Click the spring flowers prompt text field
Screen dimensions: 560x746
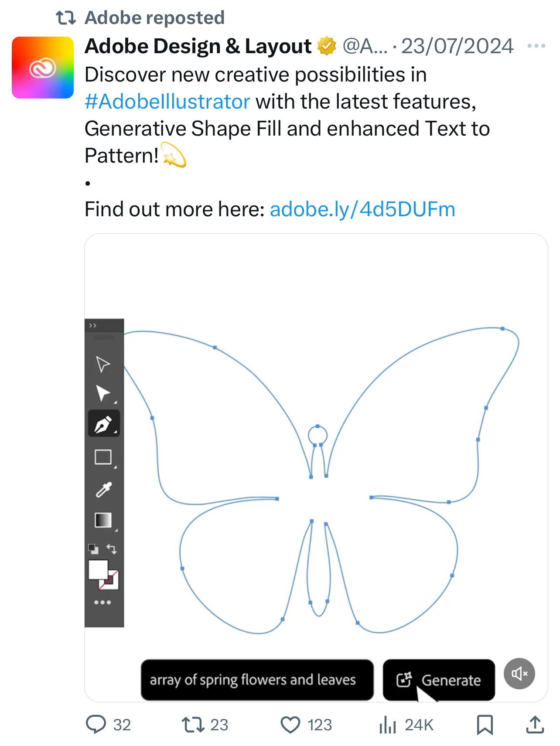(257, 680)
